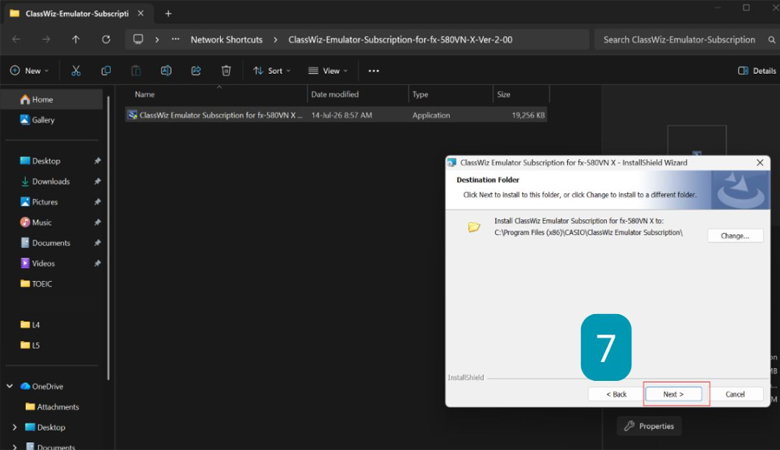The width and height of the screenshot is (780, 450).
Task: Refresh the current folder view
Action: [106, 39]
